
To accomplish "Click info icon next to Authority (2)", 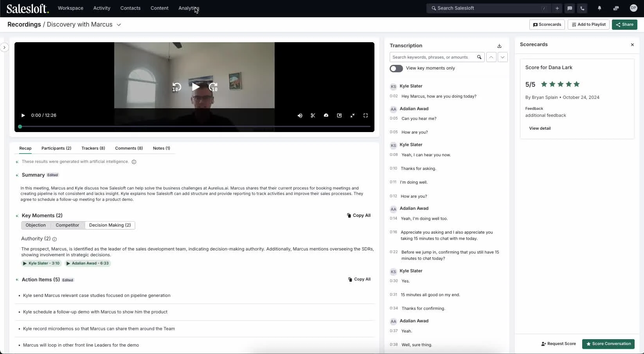I will pos(54,239).
